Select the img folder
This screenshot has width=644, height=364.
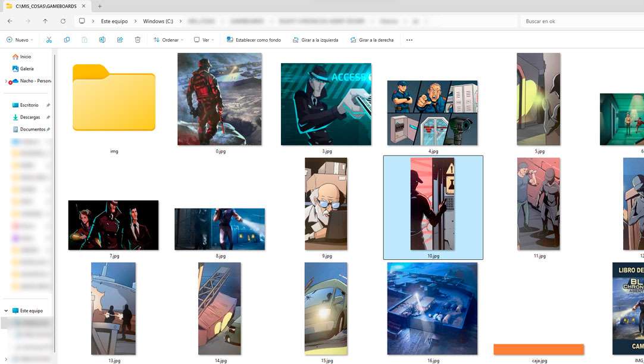(114, 98)
